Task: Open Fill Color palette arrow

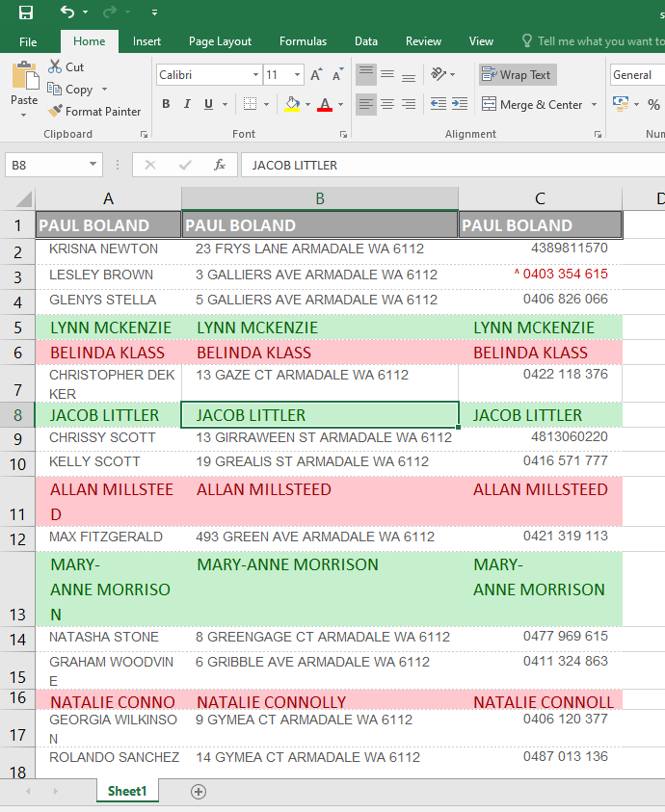Action: pyautogui.click(x=307, y=105)
